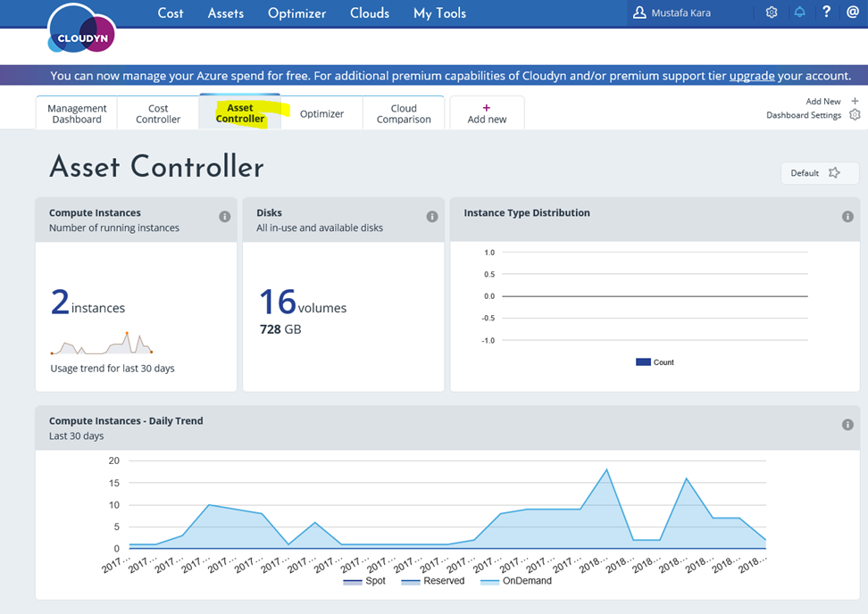Toggle the Count legend entry
Viewport: 868px width, 614px height.
point(655,362)
